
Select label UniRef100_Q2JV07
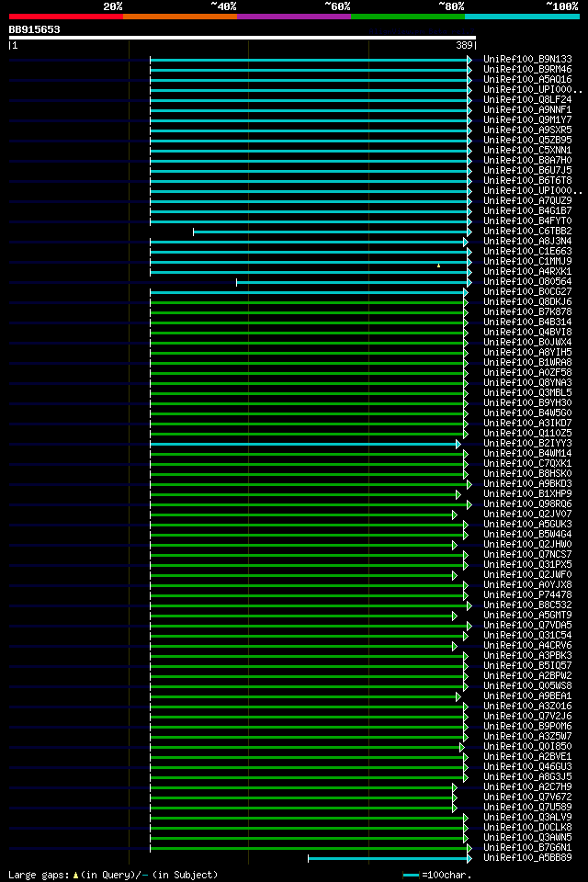tap(527, 514)
